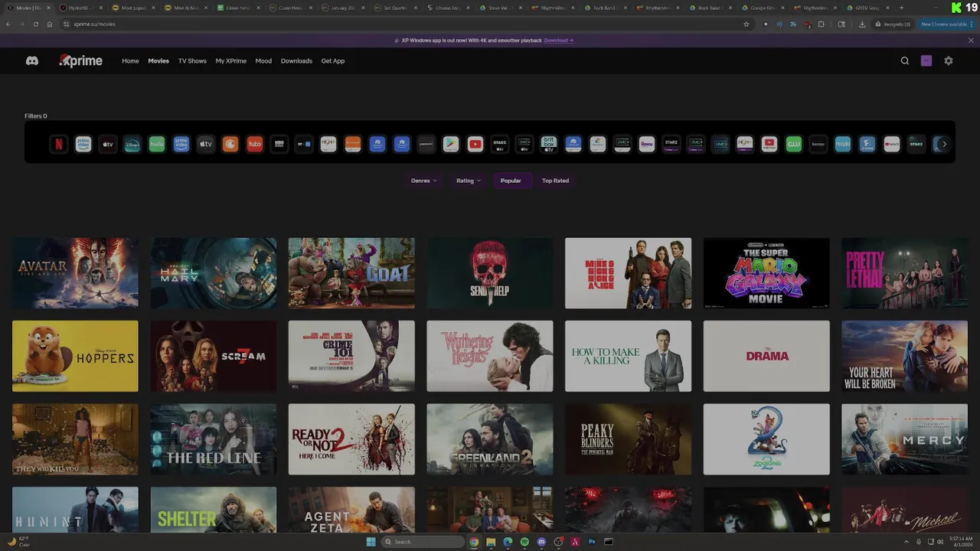Select the Kanopy provider filter icon
Screen dimensions: 980x551
coord(818,144)
